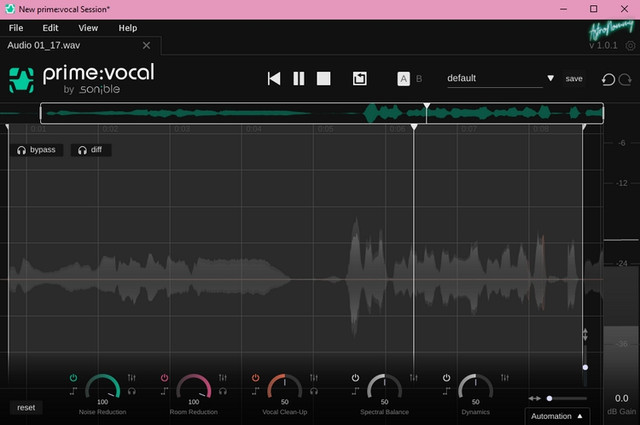Select A comparison state
640x425 pixels.
pyautogui.click(x=403, y=78)
